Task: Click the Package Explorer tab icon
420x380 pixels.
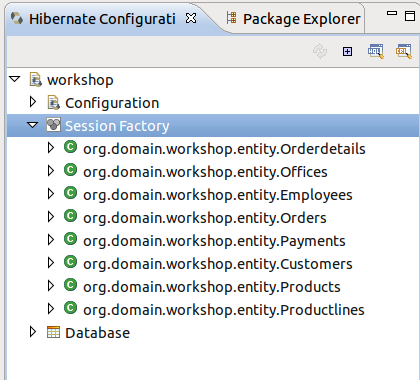Action: pyautogui.click(x=232, y=18)
